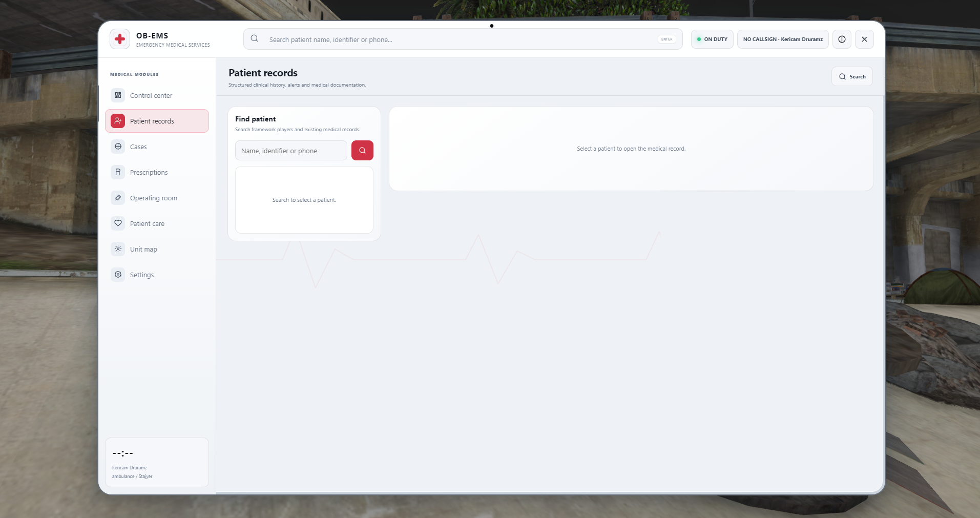Toggle the theme contrast icon button
The height and width of the screenshot is (518, 980).
coord(842,39)
